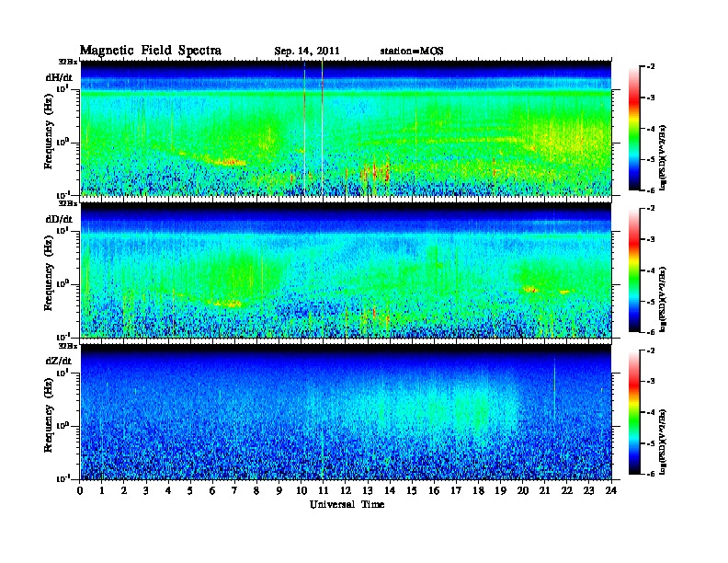Click the "Magnetic Field Spectra" plot title
728x563 pixels.
[x=151, y=51]
